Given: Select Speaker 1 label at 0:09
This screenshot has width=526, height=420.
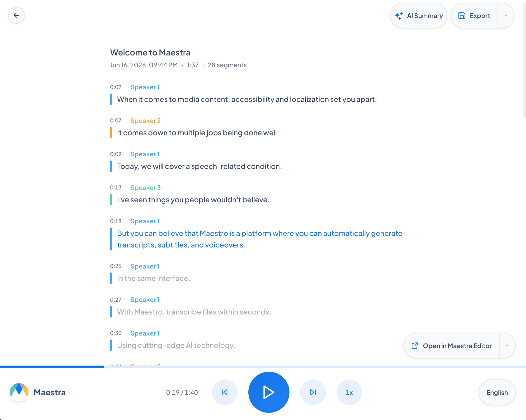Looking at the screenshot, I should (x=145, y=154).
